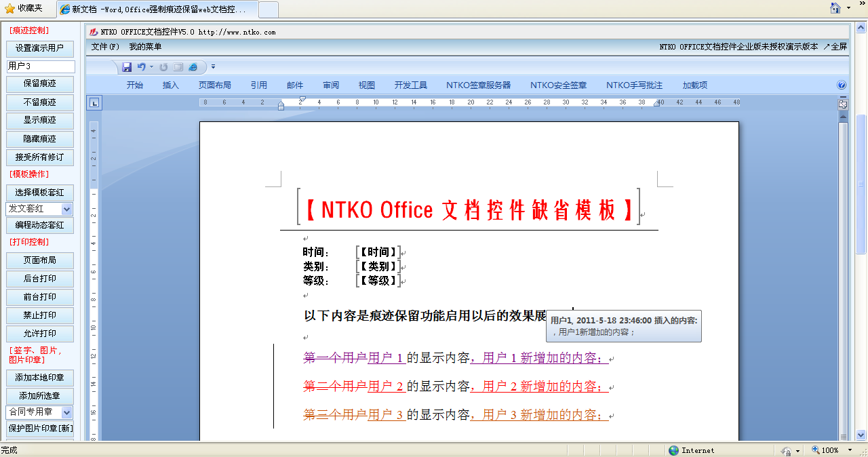Click the 允许打印 button

pyautogui.click(x=40, y=334)
